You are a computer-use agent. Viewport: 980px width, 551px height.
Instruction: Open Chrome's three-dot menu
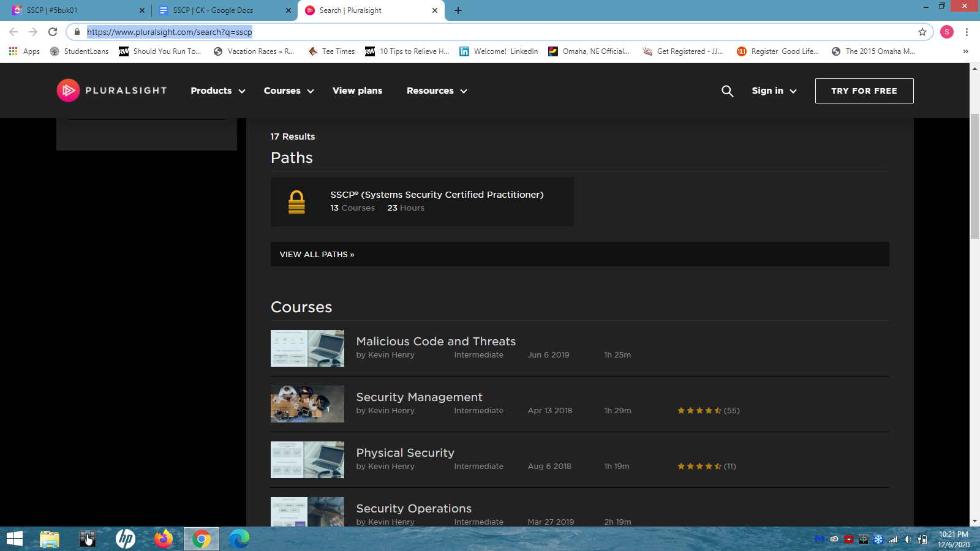coord(967,32)
